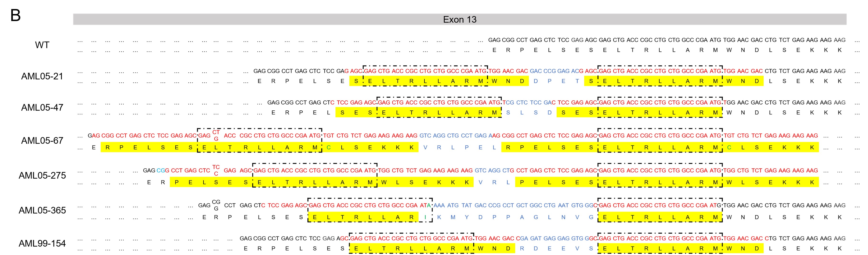Click the stacked CG/G codon in AML05-365

[x=216, y=205]
